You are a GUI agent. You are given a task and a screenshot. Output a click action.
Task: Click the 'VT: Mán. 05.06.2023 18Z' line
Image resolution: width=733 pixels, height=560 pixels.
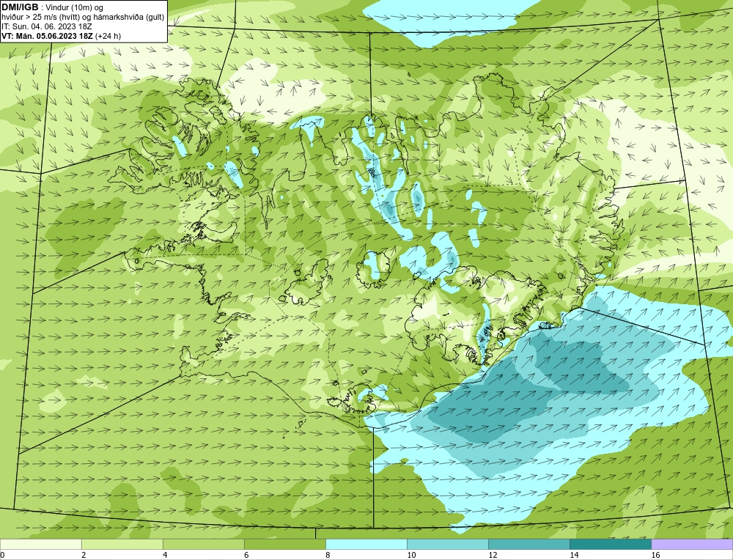[47, 36]
